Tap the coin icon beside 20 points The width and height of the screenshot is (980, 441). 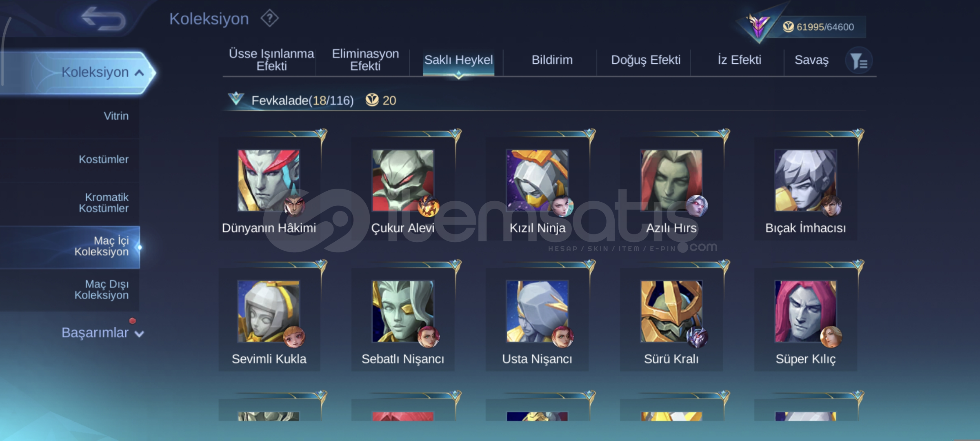point(371,100)
